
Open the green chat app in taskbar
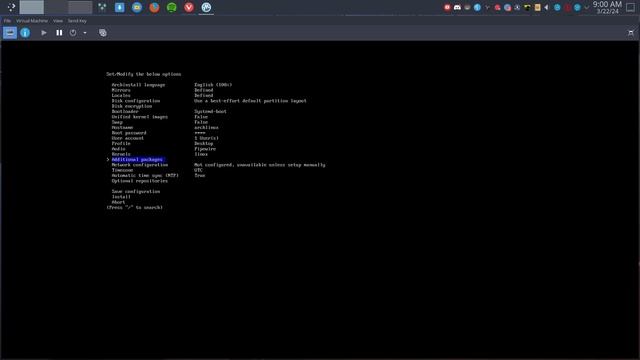point(171,7)
